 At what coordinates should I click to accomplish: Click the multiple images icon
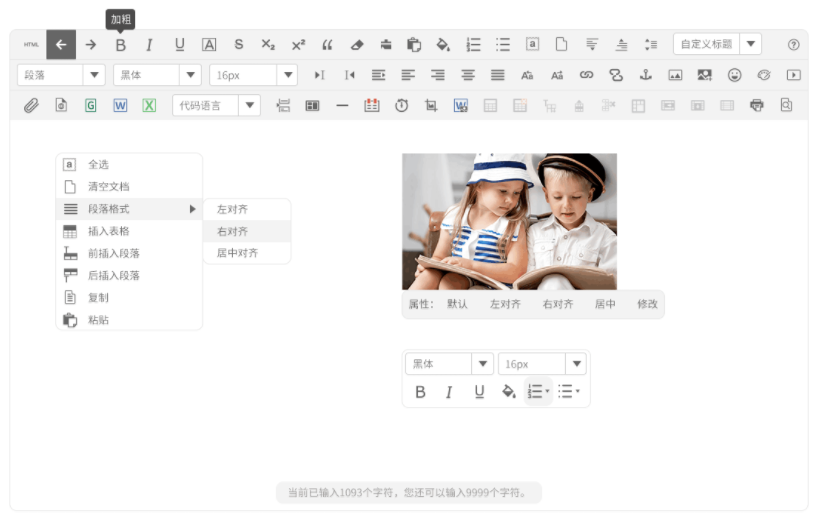704,75
